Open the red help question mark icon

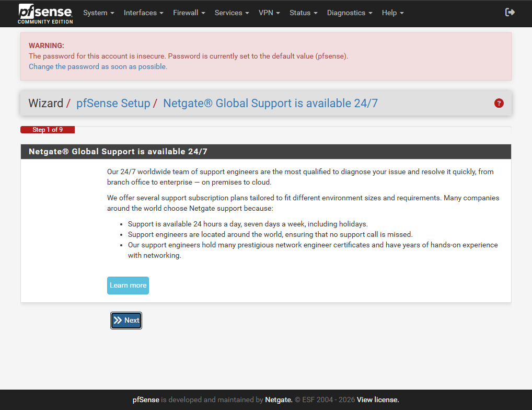click(x=499, y=104)
